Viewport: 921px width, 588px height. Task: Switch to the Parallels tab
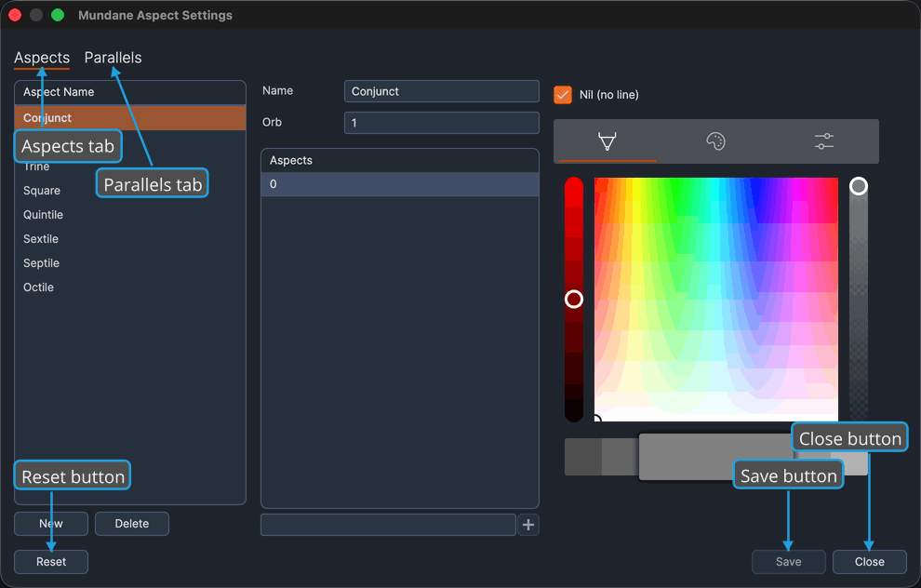pos(113,58)
